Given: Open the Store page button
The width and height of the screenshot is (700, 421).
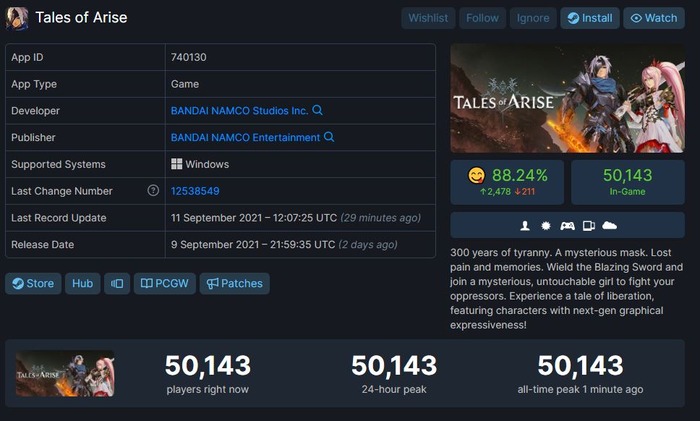Looking at the screenshot, I should coord(33,283).
